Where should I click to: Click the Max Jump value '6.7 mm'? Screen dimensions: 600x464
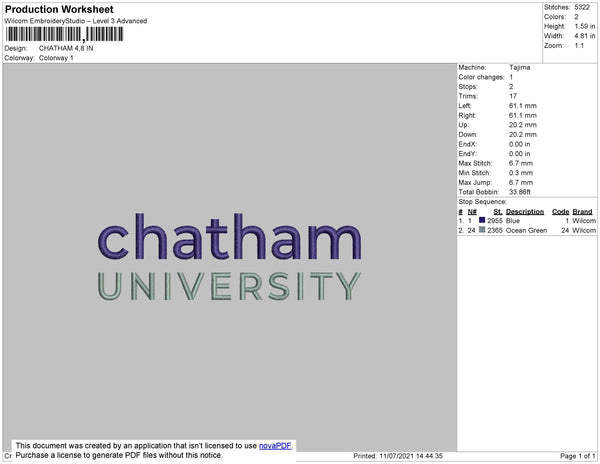pyautogui.click(x=520, y=182)
